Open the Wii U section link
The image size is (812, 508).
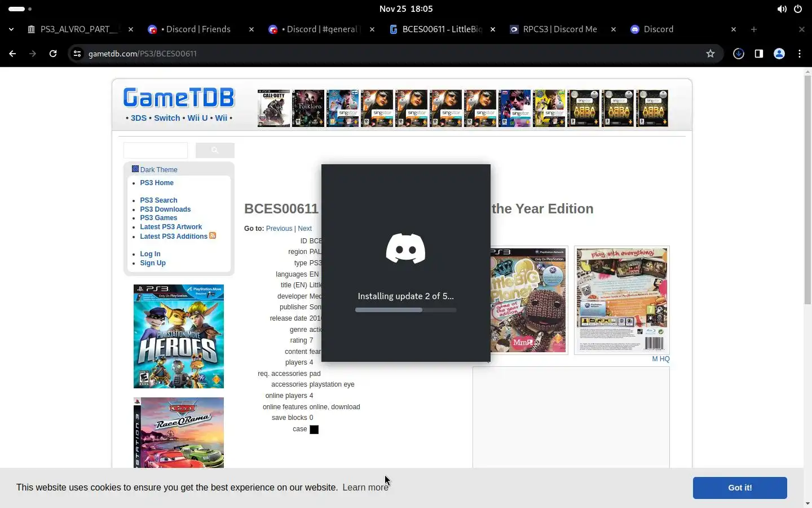click(197, 118)
